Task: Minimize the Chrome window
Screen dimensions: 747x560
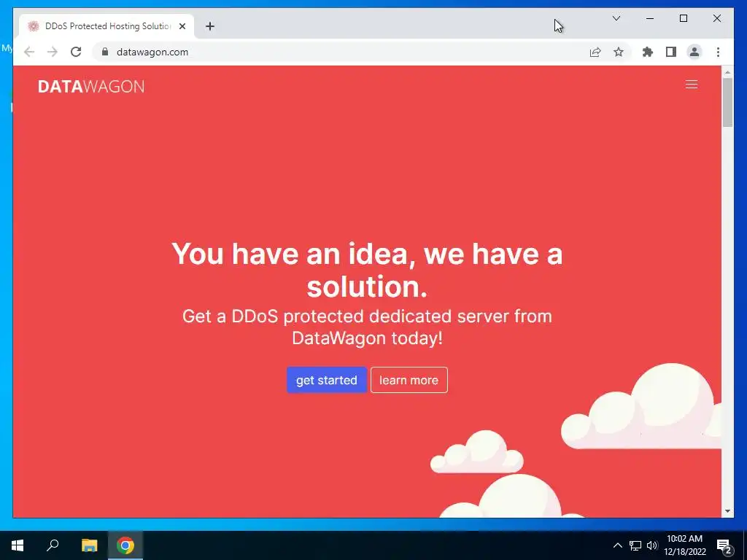Action: point(650,18)
